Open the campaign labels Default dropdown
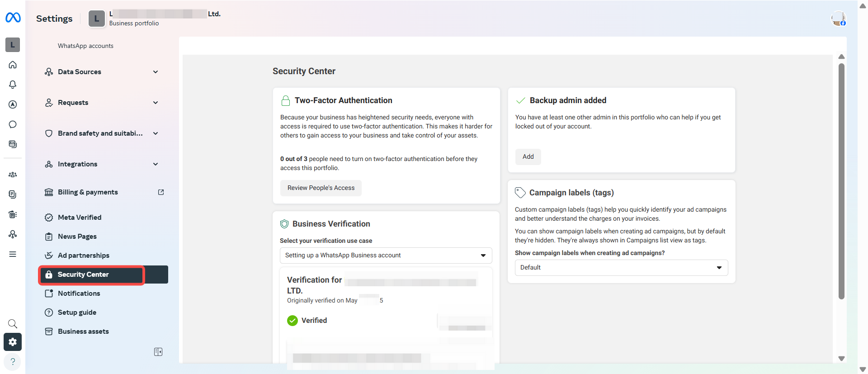The width and height of the screenshot is (868, 374). pyautogui.click(x=622, y=268)
